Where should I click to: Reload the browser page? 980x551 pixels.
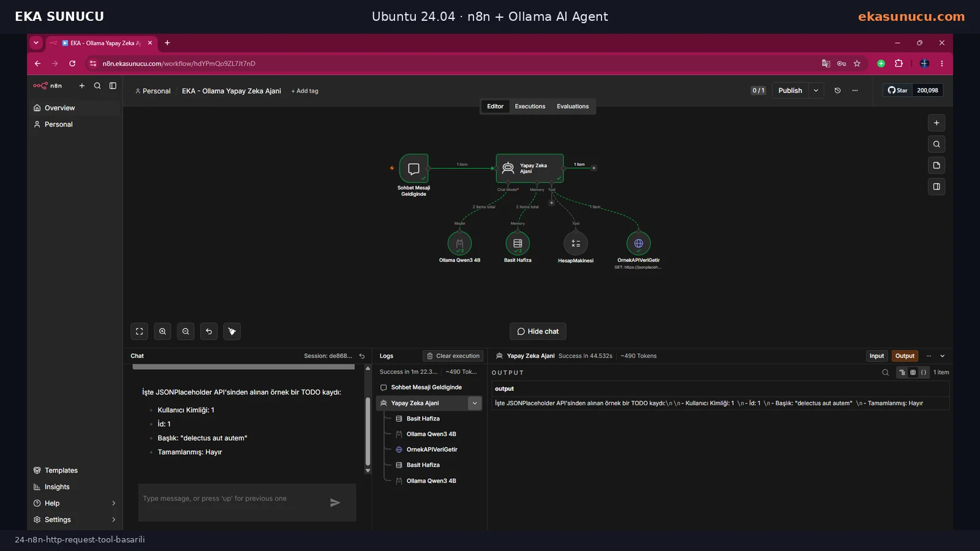72,64
